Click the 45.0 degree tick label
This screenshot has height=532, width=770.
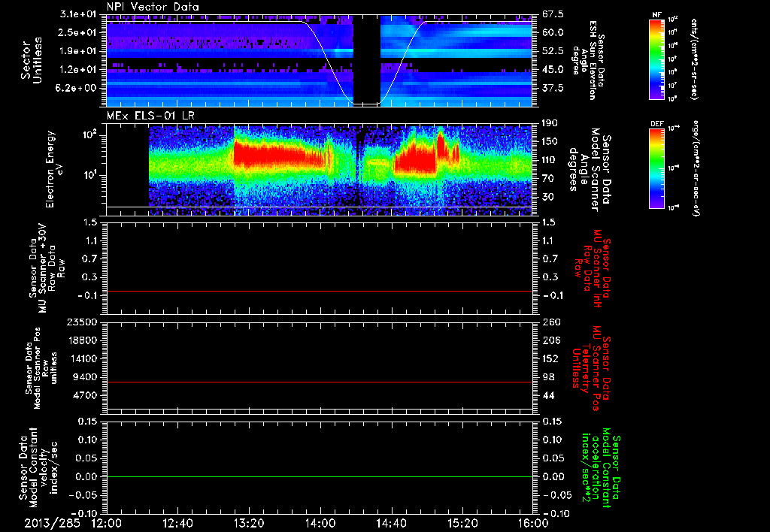[553, 70]
